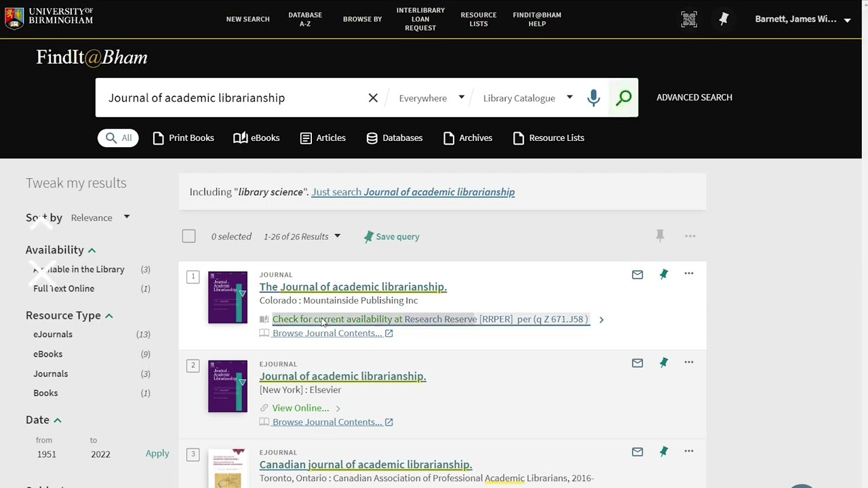Email result 2 Journal of academic librarianship

[x=637, y=363]
